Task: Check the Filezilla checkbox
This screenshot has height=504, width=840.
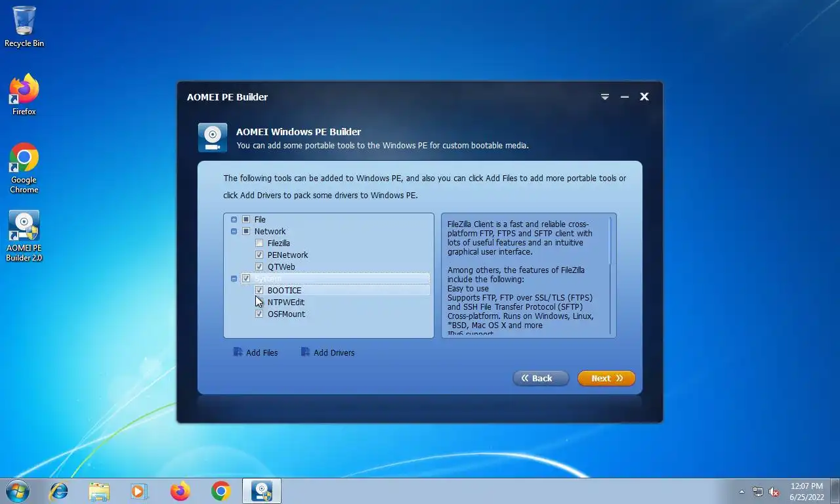Action: 259,243
